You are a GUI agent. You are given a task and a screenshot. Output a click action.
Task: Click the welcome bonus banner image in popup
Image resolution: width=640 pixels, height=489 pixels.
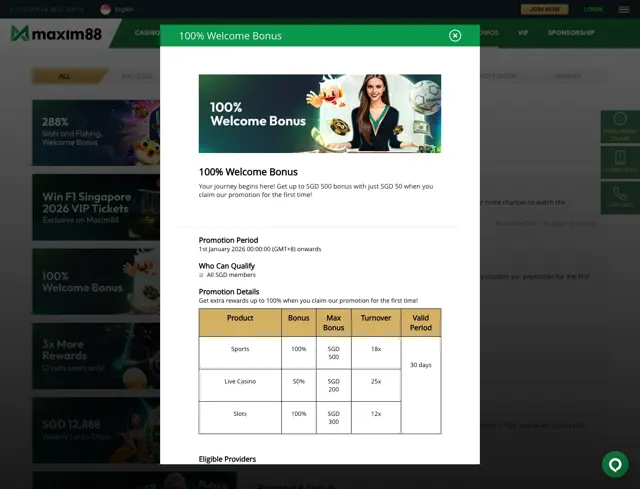coord(320,113)
